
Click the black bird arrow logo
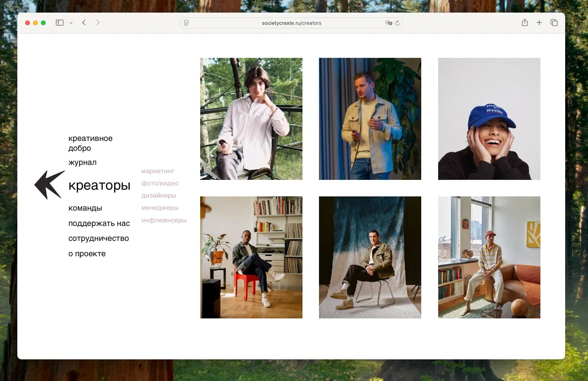point(49,184)
